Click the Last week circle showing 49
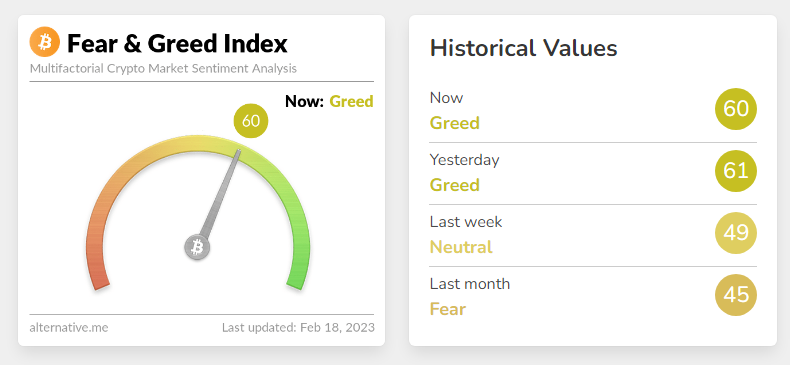This screenshot has height=365, width=790. 736,233
